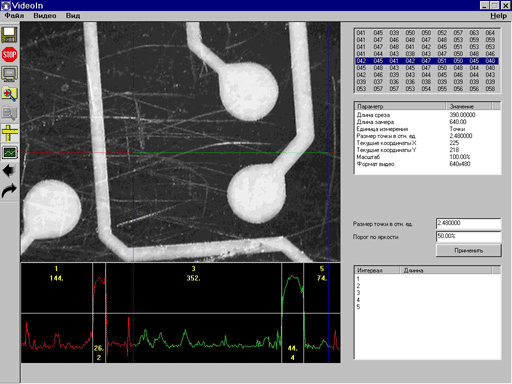512x384 pixels.
Task: Click the Параметр column header
Action: coord(400,106)
